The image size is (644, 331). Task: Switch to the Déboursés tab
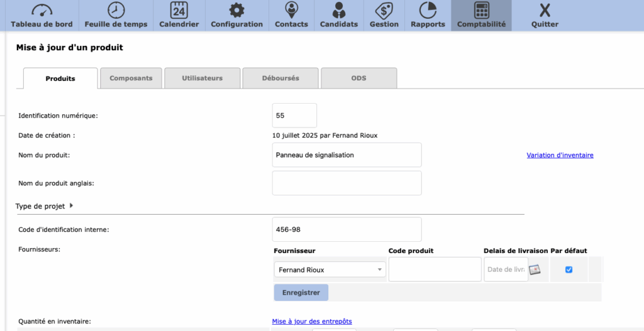280,79
